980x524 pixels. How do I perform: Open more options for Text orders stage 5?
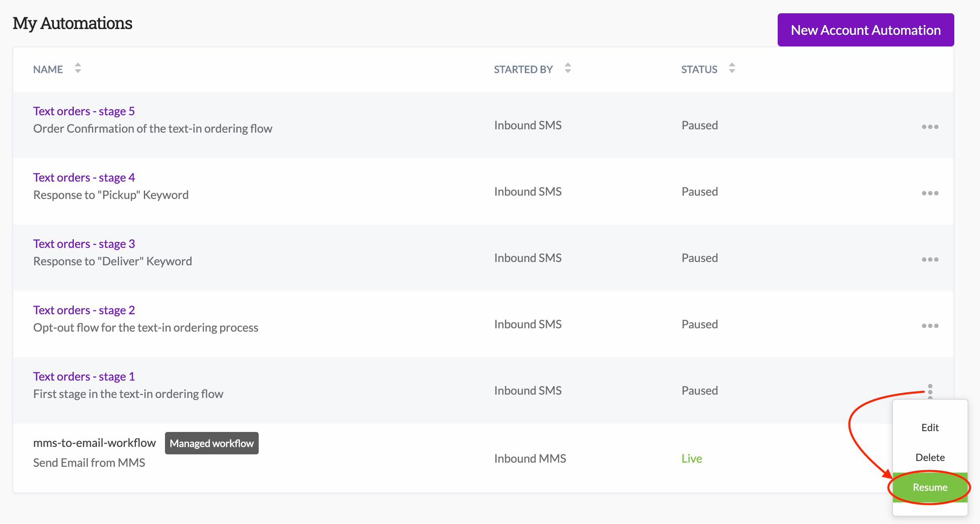(x=930, y=127)
